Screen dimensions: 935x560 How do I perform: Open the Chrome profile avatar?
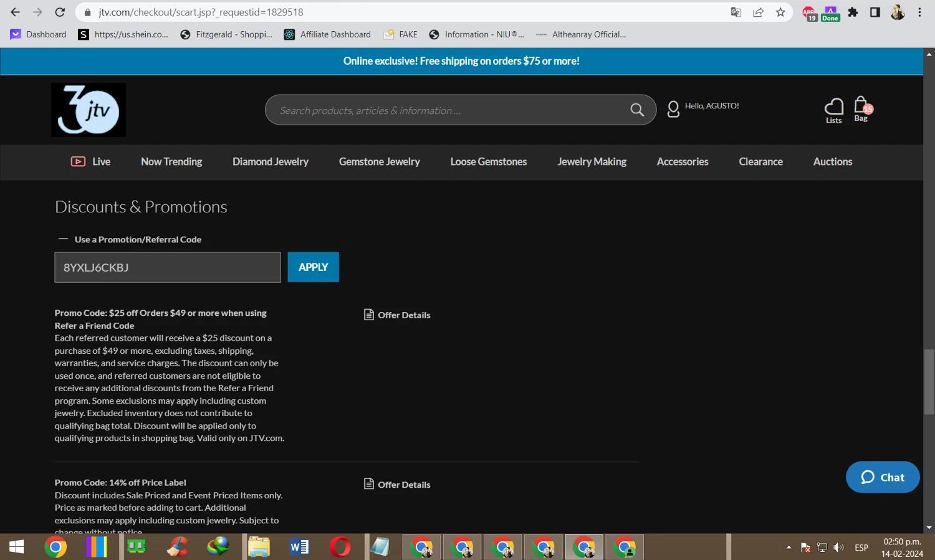(x=898, y=12)
